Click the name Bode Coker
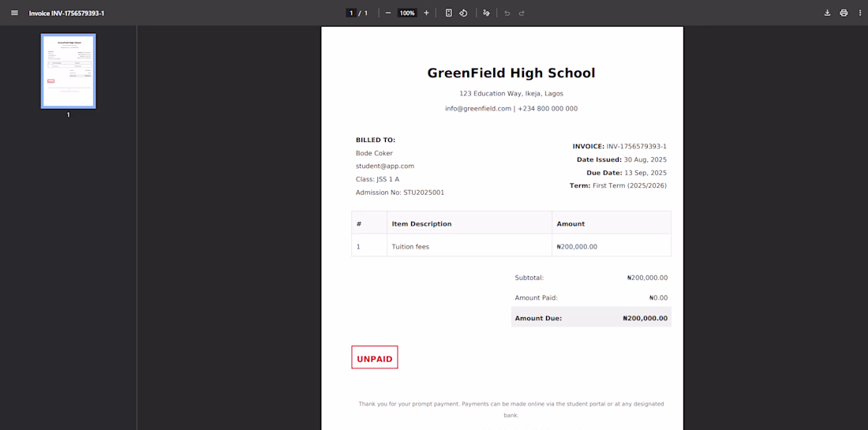The image size is (868, 430). click(374, 153)
